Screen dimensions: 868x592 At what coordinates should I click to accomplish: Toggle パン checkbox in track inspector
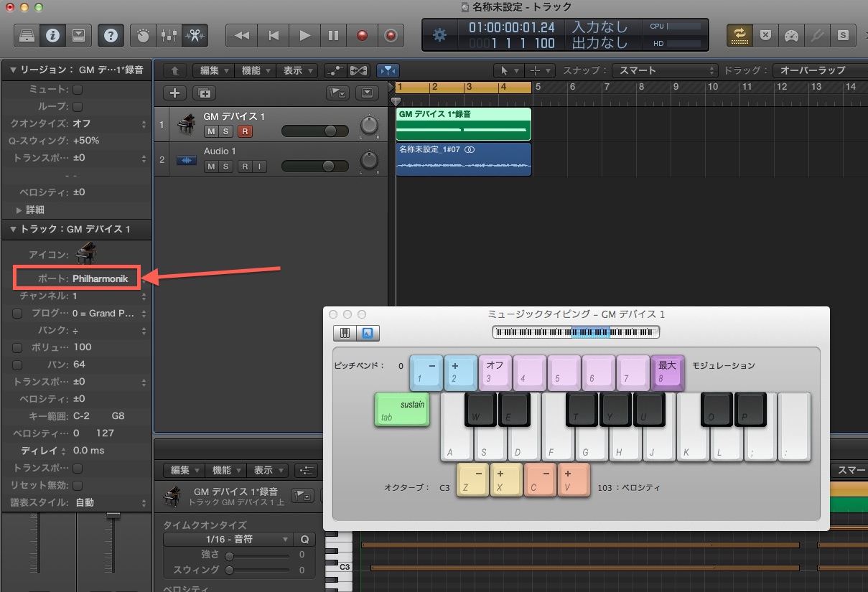[17, 365]
